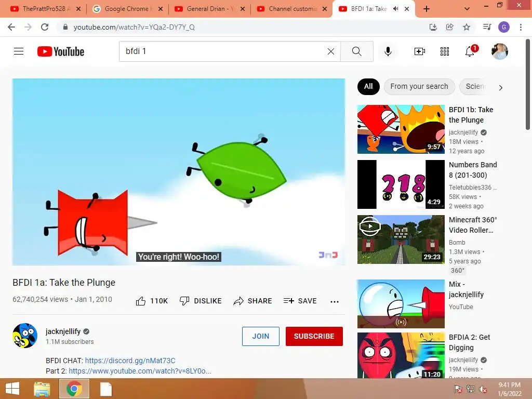The image size is (532, 399).
Task: Open the Part 2 YouTube link
Action: (x=140, y=371)
